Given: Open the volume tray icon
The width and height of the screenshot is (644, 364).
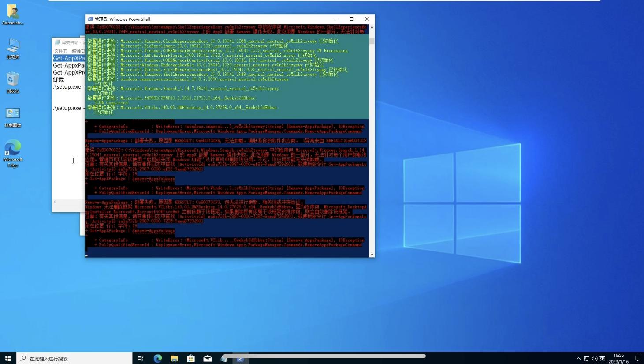Looking at the screenshot, I should pos(595,358).
